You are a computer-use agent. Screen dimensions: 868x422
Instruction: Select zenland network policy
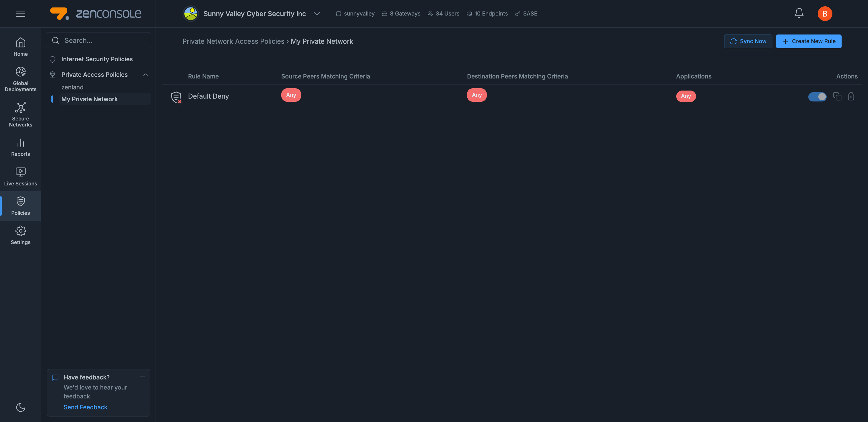click(x=72, y=87)
